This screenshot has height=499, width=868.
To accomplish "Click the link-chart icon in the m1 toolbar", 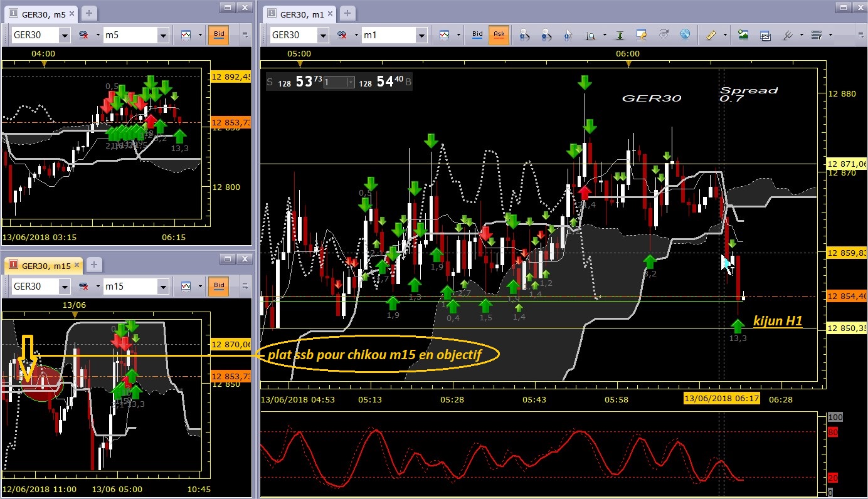I will (343, 35).
